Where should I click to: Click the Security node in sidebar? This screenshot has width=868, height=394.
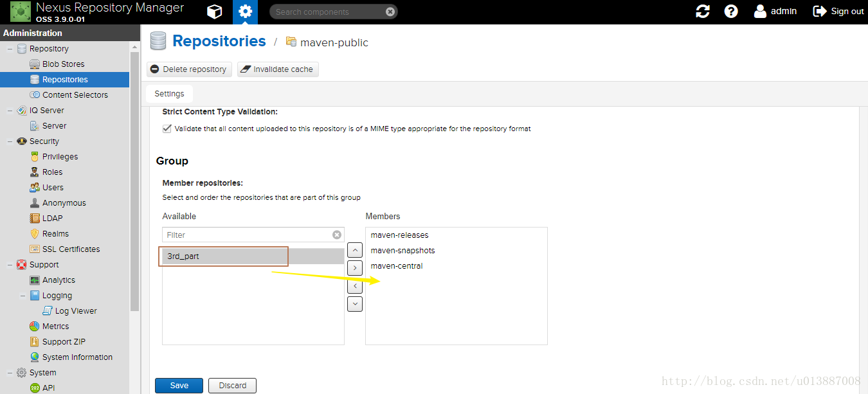pos(44,141)
